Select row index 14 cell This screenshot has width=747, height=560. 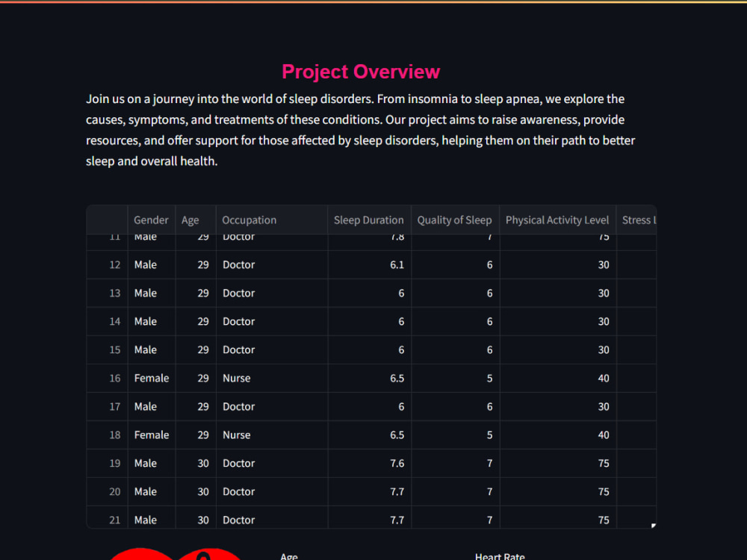(x=107, y=321)
